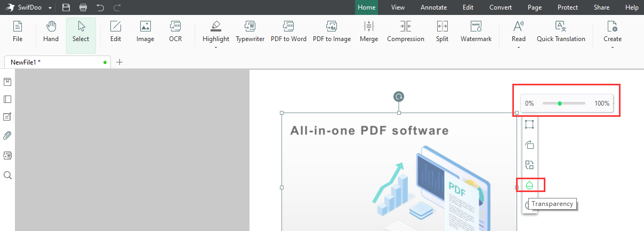Open the Help menu

(x=632, y=7)
